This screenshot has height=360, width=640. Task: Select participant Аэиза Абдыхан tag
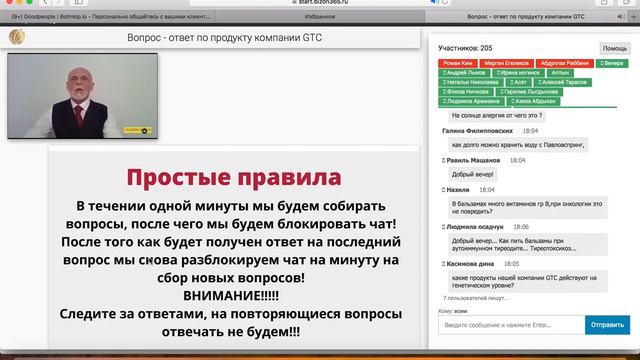point(533,101)
